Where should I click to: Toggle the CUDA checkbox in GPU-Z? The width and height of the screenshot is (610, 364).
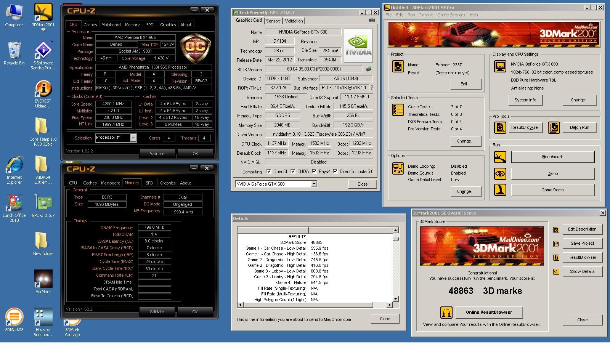coord(293,172)
